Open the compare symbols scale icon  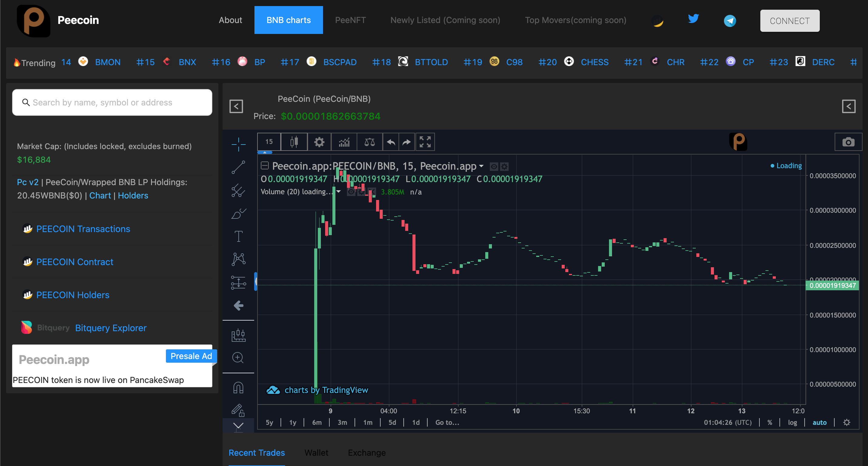click(370, 142)
